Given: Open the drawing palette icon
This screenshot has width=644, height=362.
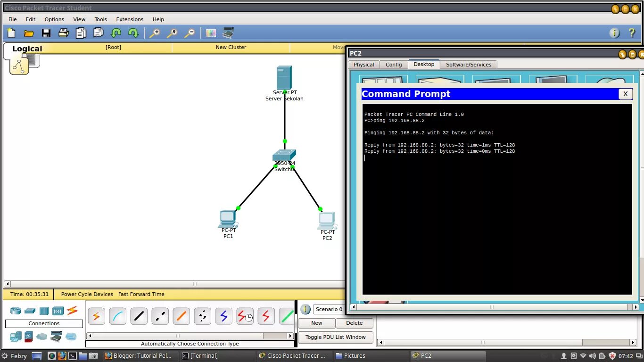Looking at the screenshot, I should (211, 33).
